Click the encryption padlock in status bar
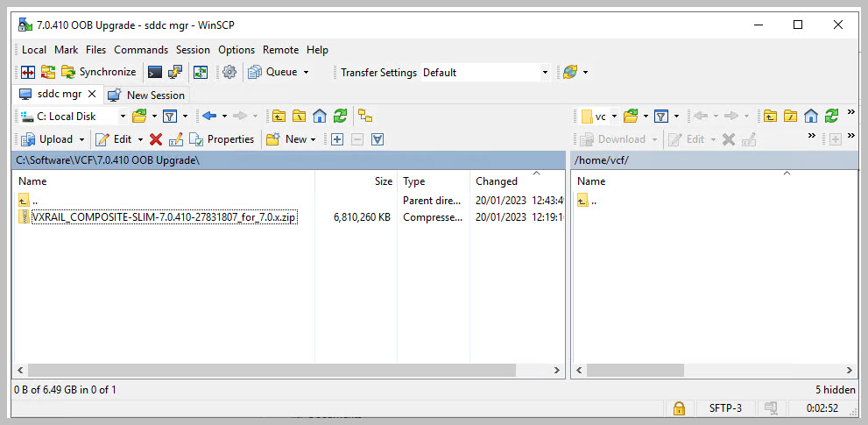868x425 pixels. [x=678, y=408]
